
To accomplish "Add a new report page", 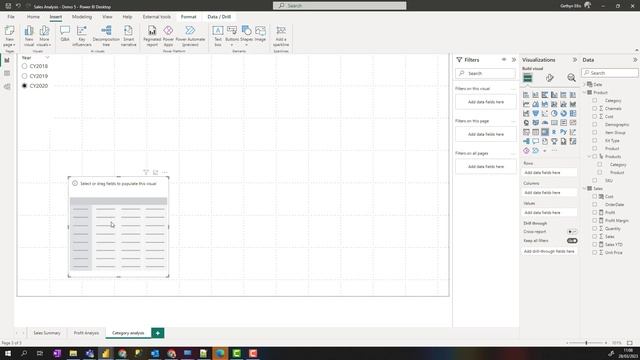I will click(158, 333).
